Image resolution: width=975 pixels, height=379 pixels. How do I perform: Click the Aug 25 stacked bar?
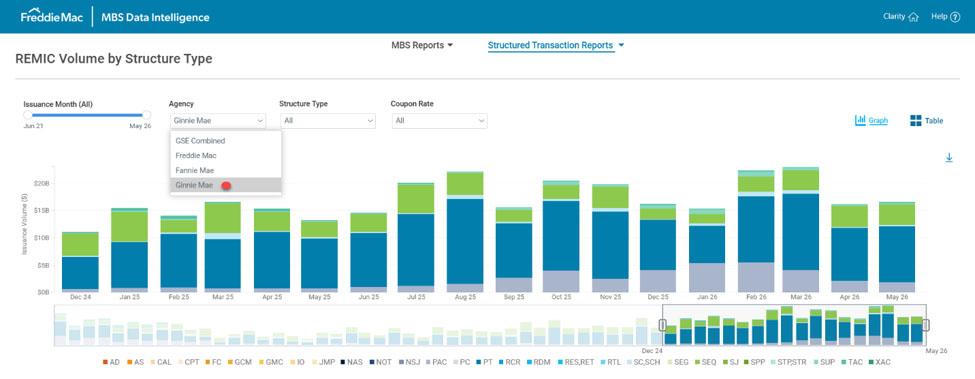[x=465, y=232]
